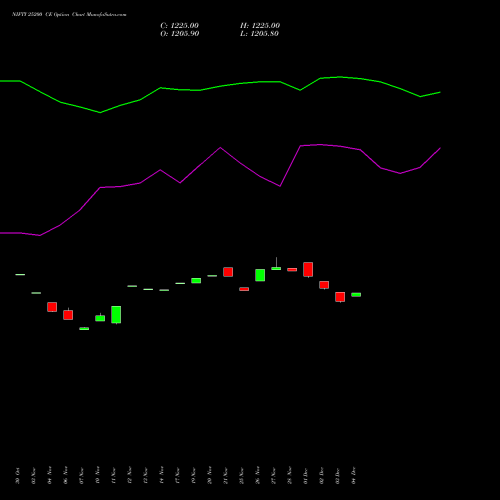Click the 01 Dec date label
The height and width of the screenshot is (500, 500).
click(x=306, y=476)
